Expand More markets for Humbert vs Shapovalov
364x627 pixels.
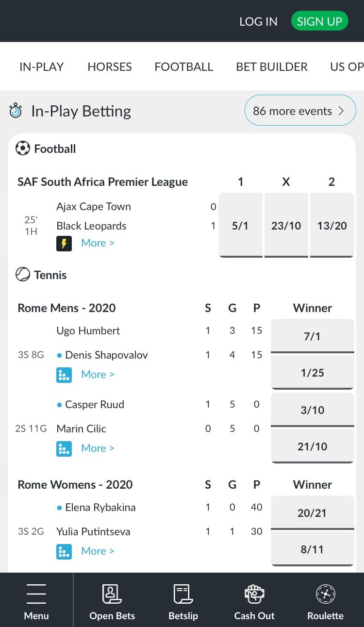98,375
